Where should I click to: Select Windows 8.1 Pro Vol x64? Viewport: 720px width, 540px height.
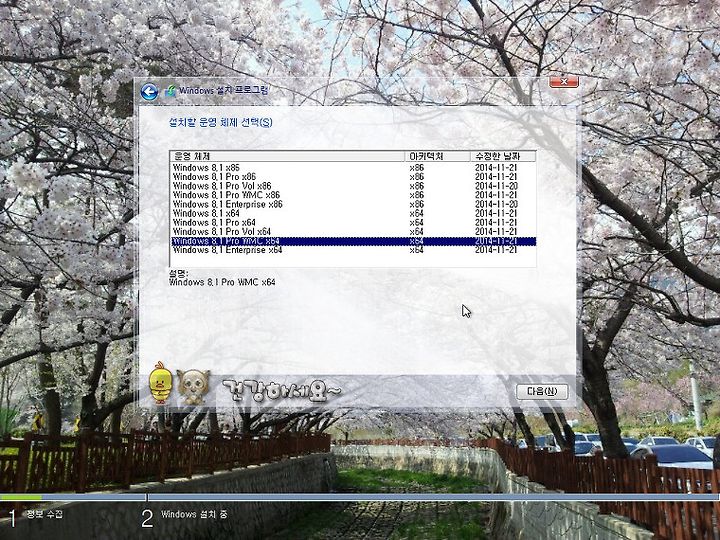tap(353, 232)
